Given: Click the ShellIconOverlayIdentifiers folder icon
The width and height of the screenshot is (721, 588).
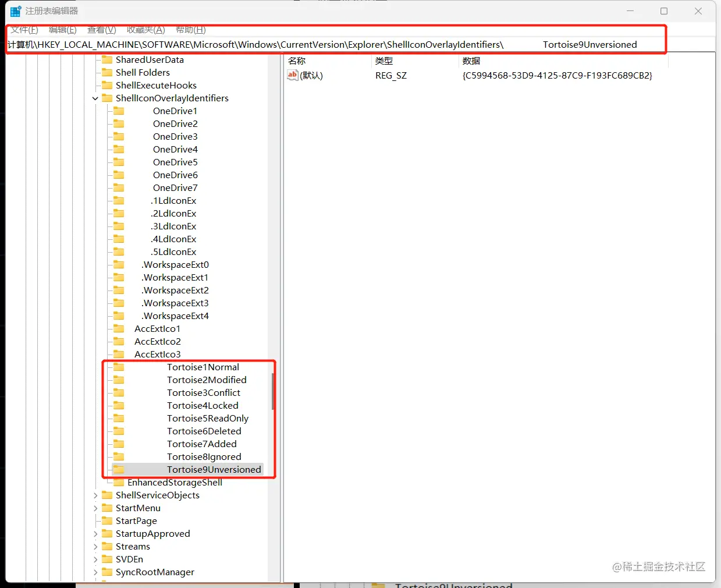Looking at the screenshot, I should [x=107, y=98].
